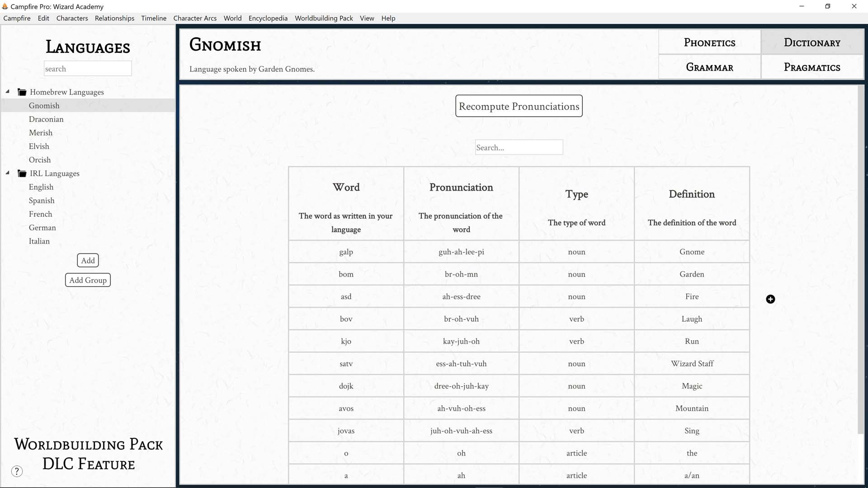
Task: Click the Homebrew Languages folder icon
Action: point(22,92)
